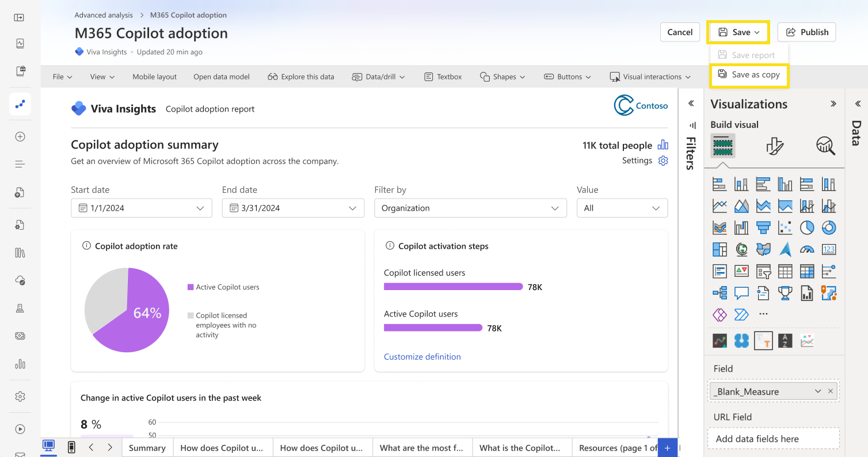The image size is (868, 457).
Task: Click the Customize definition link
Action: click(x=422, y=356)
